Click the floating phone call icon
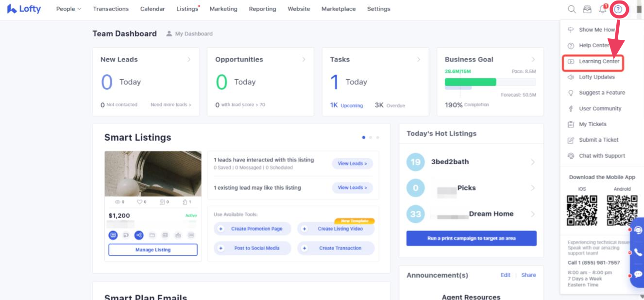 coord(638,252)
